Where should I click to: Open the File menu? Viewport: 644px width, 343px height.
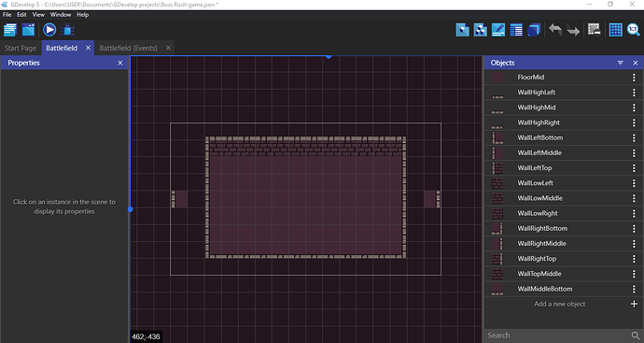(7, 14)
